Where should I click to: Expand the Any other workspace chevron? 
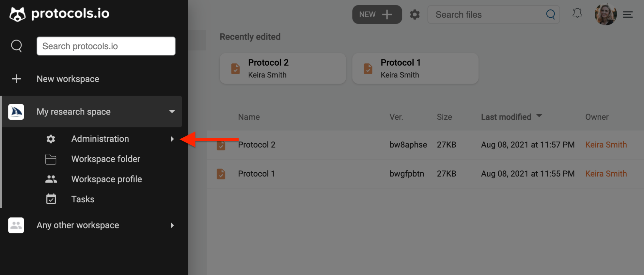pyautogui.click(x=172, y=225)
